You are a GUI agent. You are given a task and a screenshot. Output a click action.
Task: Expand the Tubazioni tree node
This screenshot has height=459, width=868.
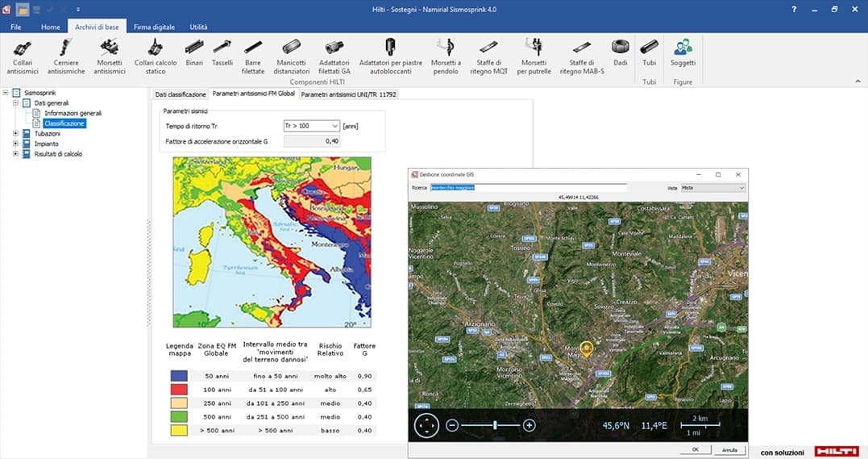coord(15,134)
